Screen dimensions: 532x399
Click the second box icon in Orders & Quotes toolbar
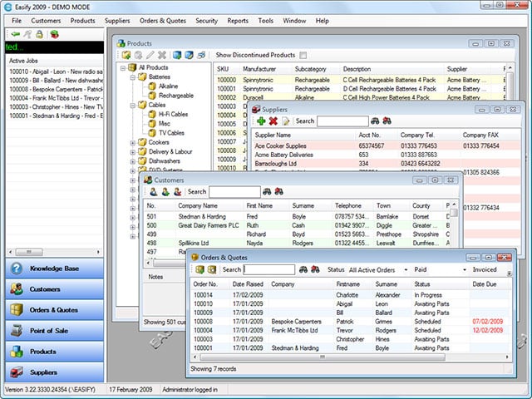[212, 269]
